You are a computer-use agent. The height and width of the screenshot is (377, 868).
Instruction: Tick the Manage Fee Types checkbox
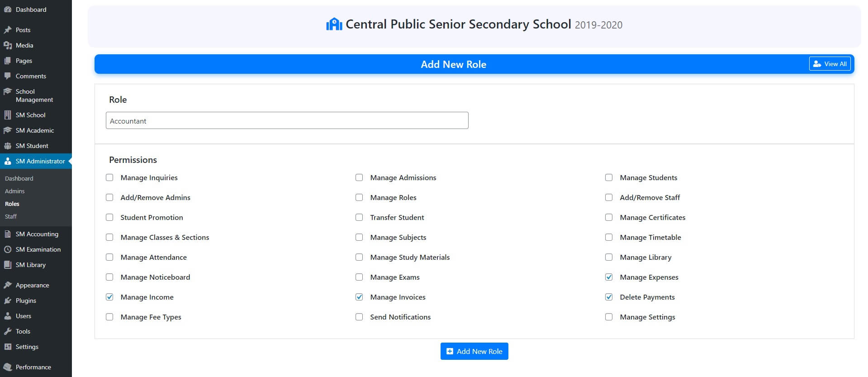point(109,317)
